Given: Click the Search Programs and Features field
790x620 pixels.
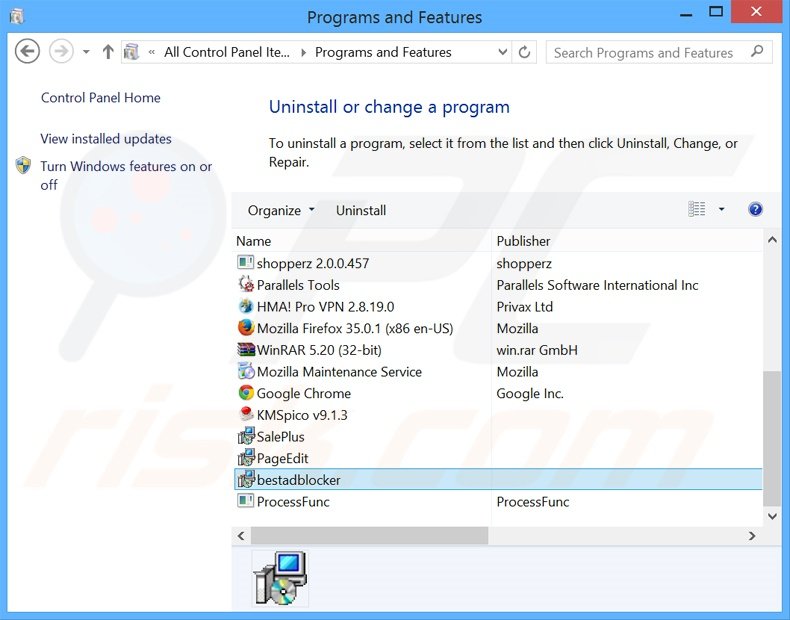Looking at the screenshot, I should (659, 52).
